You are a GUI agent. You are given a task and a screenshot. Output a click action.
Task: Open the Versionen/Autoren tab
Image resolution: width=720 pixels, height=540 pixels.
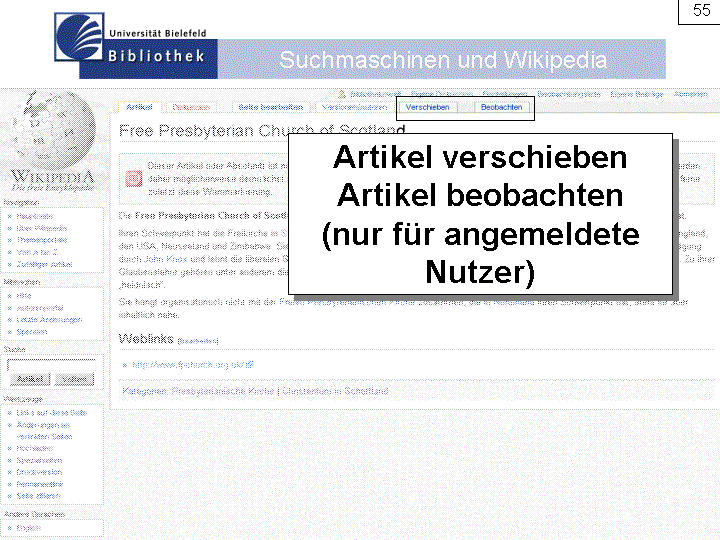[x=354, y=107]
